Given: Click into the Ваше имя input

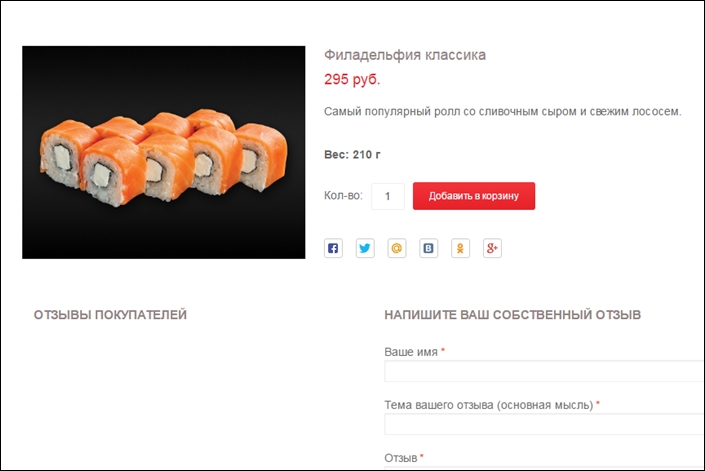Looking at the screenshot, I should (544, 371).
